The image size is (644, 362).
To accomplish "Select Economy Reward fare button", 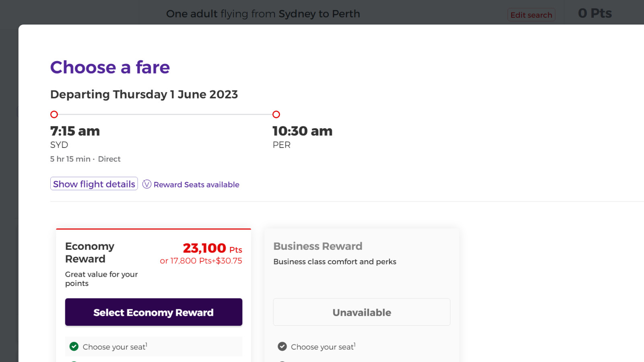I will 154,312.
